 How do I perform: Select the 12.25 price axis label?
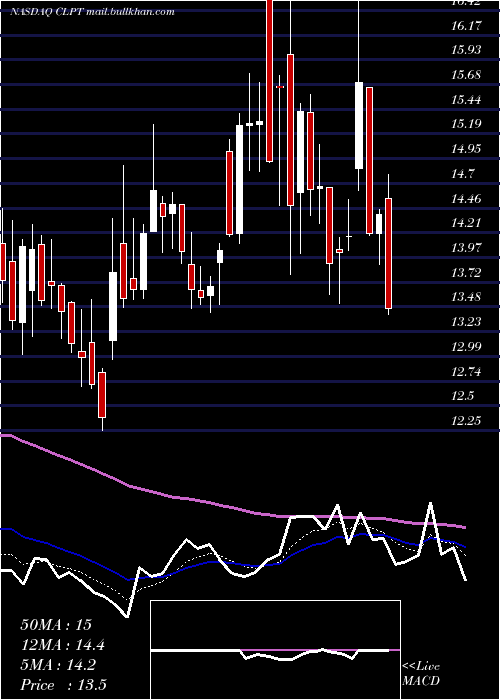(x=467, y=421)
